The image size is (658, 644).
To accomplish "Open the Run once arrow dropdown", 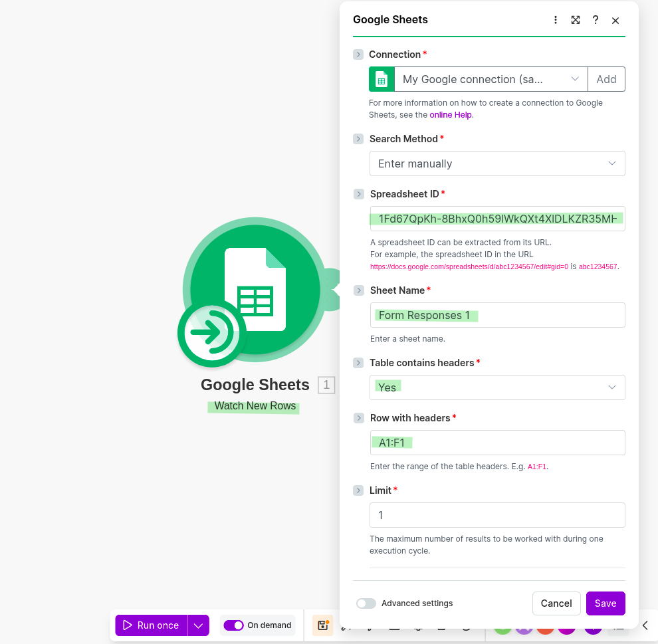I will click(x=199, y=625).
